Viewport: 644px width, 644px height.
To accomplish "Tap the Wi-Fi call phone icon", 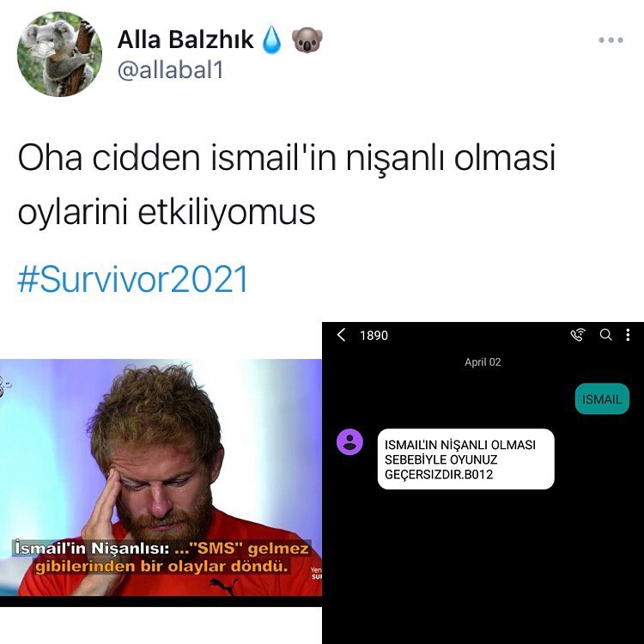I will (578, 335).
